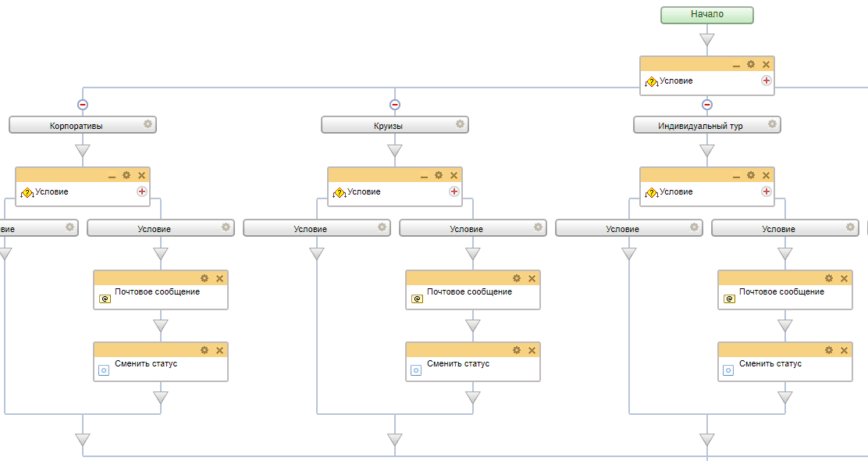Add branch via plus in Условие under Корпоративы

click(x=142, y=191)
